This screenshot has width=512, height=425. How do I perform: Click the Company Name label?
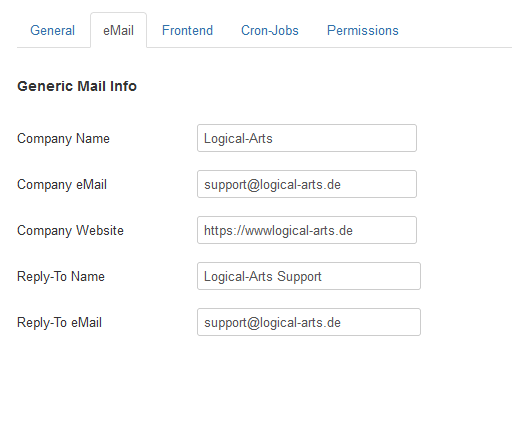pyautogui.click(x=63, y=138)
